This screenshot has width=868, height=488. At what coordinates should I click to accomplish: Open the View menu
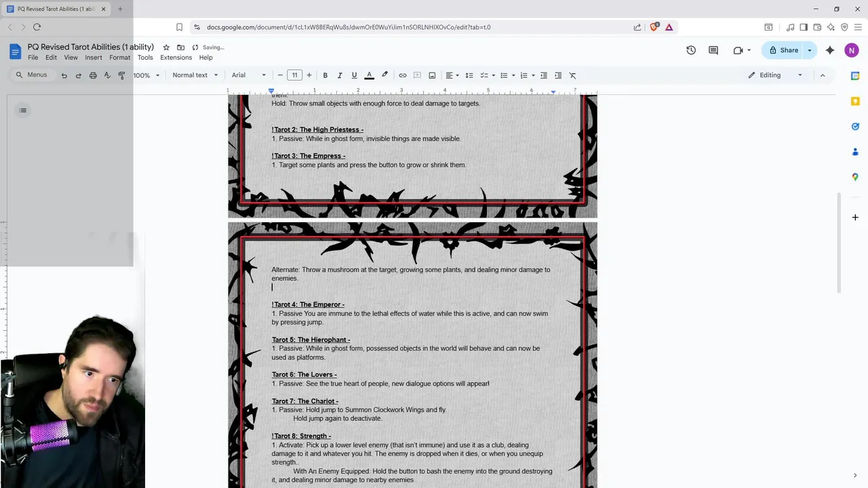pos(71,58)
